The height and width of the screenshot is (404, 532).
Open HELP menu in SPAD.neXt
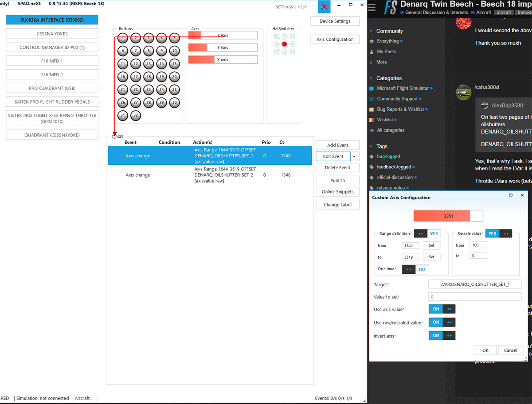(x=302, y=7)
